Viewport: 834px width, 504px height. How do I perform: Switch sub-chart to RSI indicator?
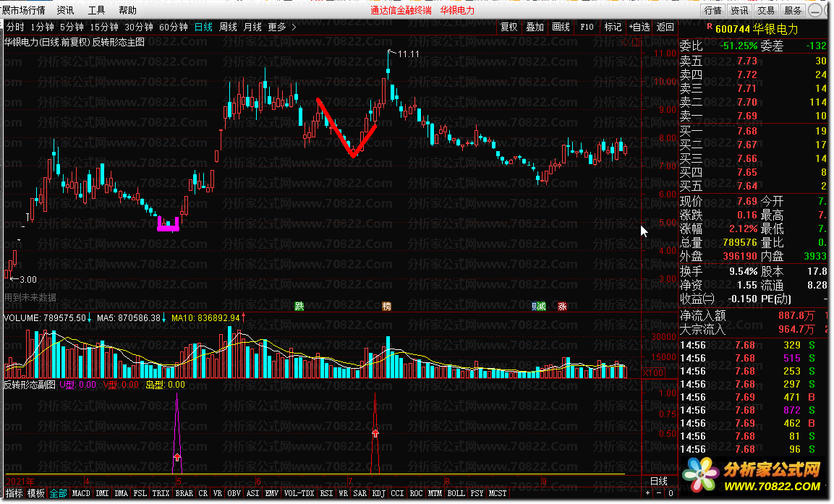[326, 493]
